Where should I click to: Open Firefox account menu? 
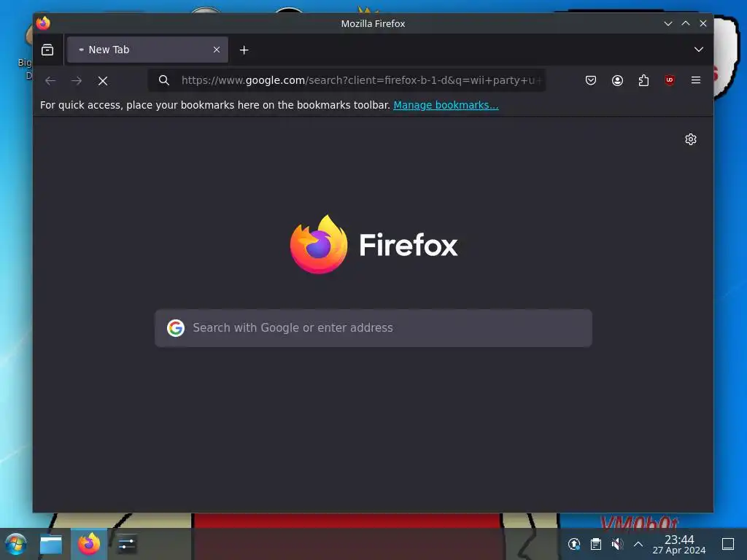(617, 80)
